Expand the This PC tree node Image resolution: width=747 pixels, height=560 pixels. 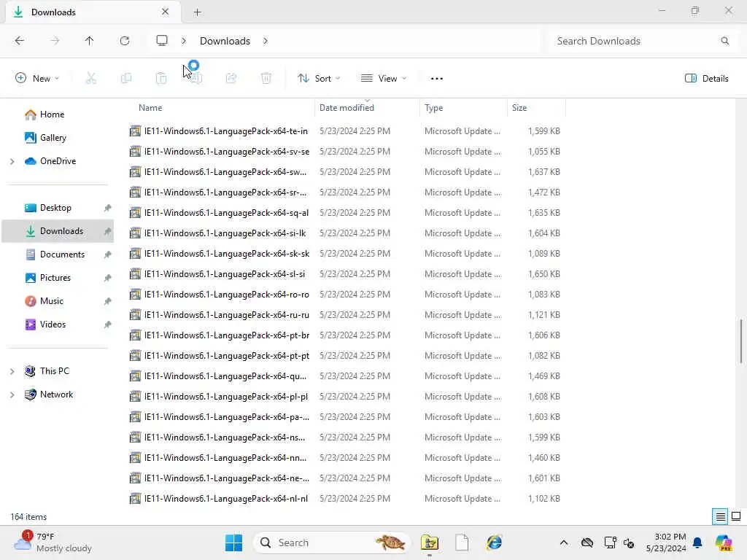tap(12, 371)
